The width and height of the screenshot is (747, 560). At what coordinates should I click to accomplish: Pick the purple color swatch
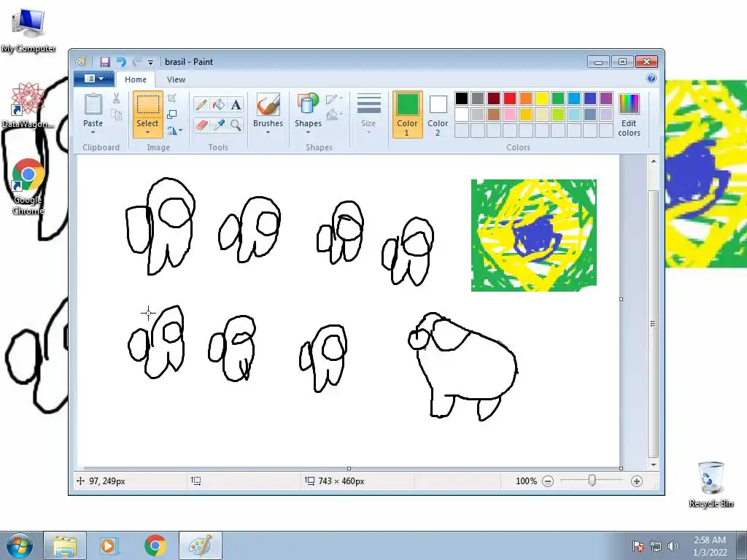[606, 98]
